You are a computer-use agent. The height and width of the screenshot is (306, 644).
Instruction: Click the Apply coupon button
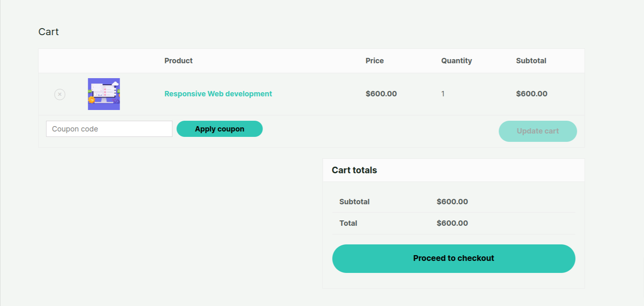(x=219, y=129)
